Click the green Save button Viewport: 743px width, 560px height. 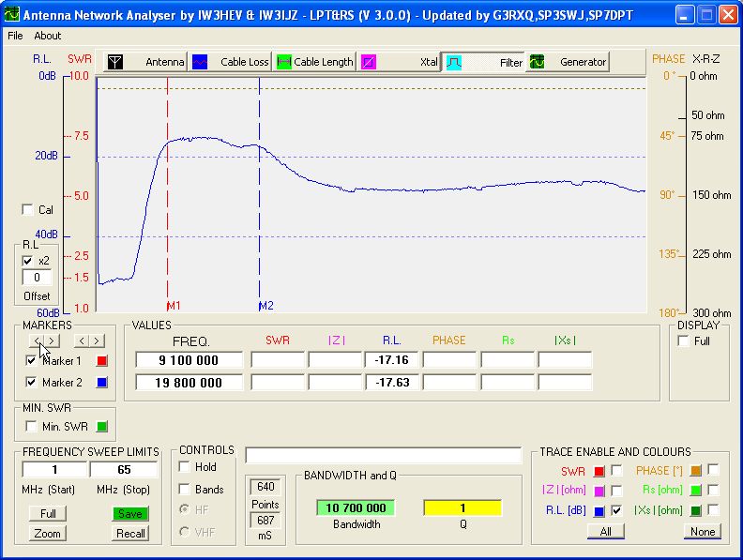[x=130, y=513]
